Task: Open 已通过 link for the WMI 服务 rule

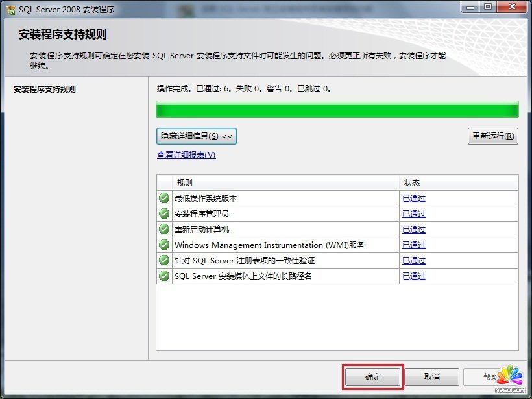Action: point(413,245)
